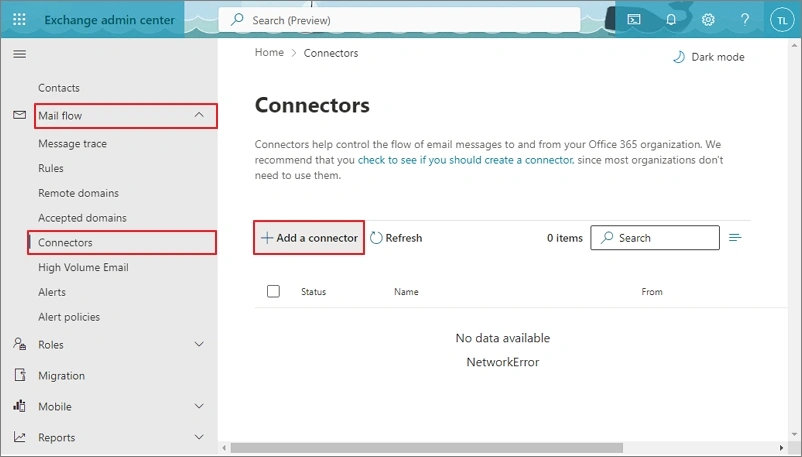Click the Mobile devices icon
Viewport: 802px width, 457px height.
point(19,406)
